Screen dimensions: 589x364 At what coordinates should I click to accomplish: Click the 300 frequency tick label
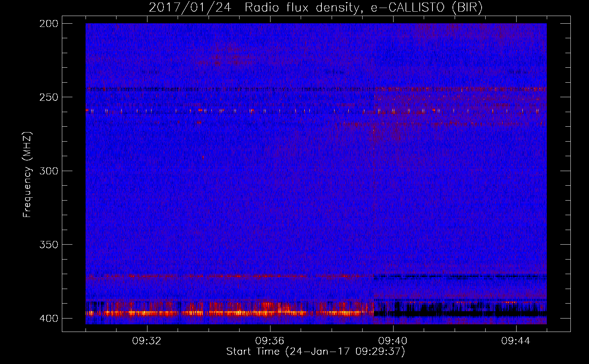coord(48,171)
